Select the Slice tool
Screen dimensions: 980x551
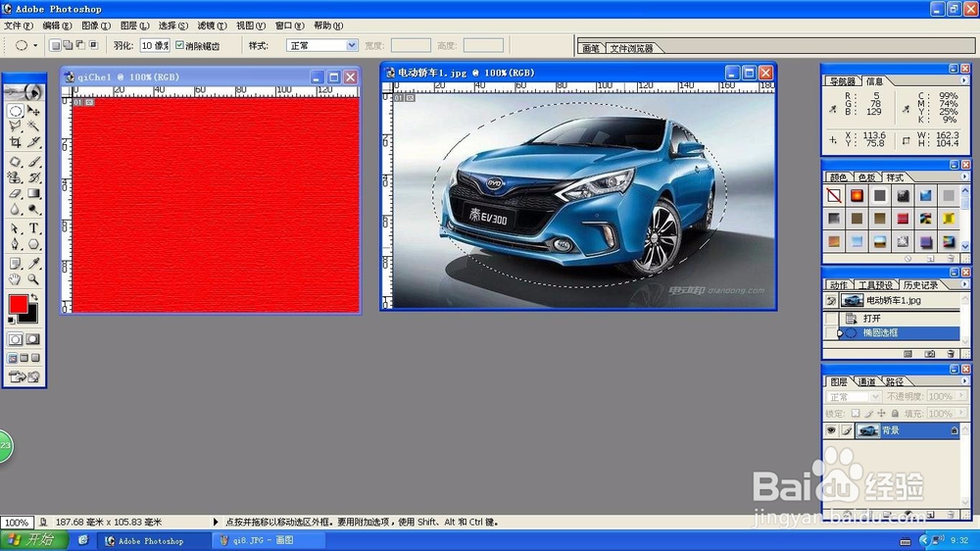click(x=33, y=142)
